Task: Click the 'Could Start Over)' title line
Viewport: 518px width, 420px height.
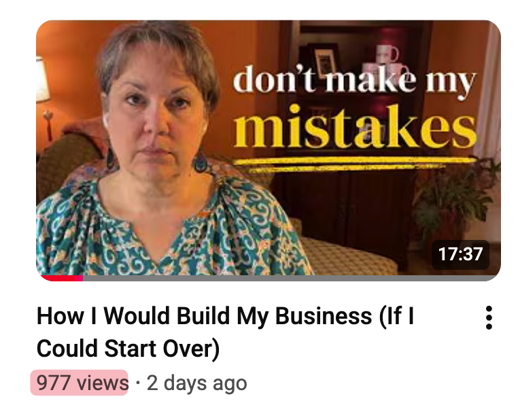Action: coord(128,349)
